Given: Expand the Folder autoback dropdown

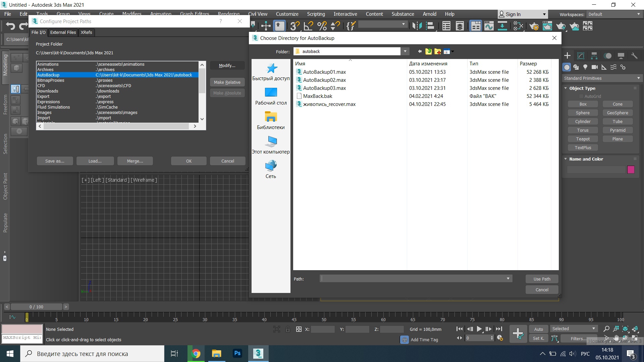Looking at the screenshot, I should 405,51.
